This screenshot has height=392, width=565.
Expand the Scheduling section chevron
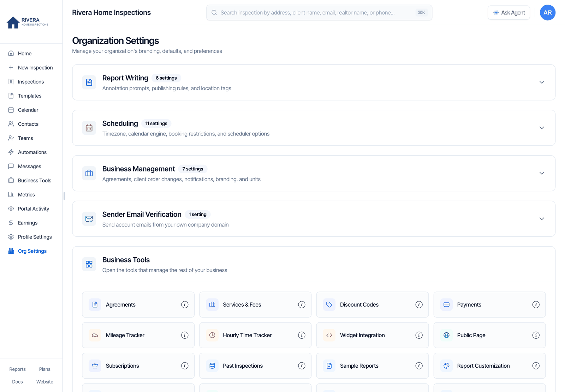point(542,128)
